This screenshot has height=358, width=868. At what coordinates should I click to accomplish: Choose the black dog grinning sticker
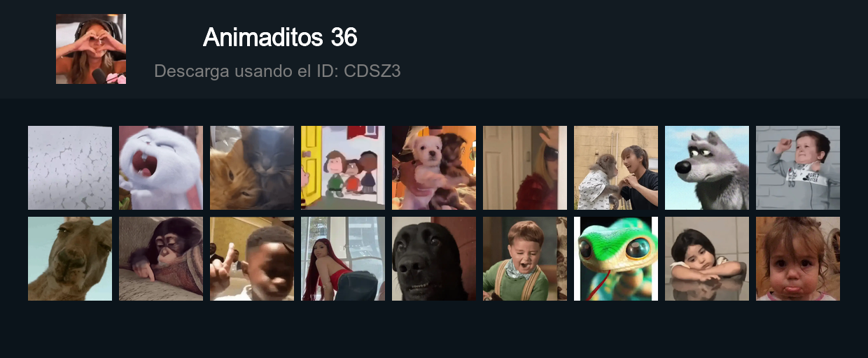434,259
